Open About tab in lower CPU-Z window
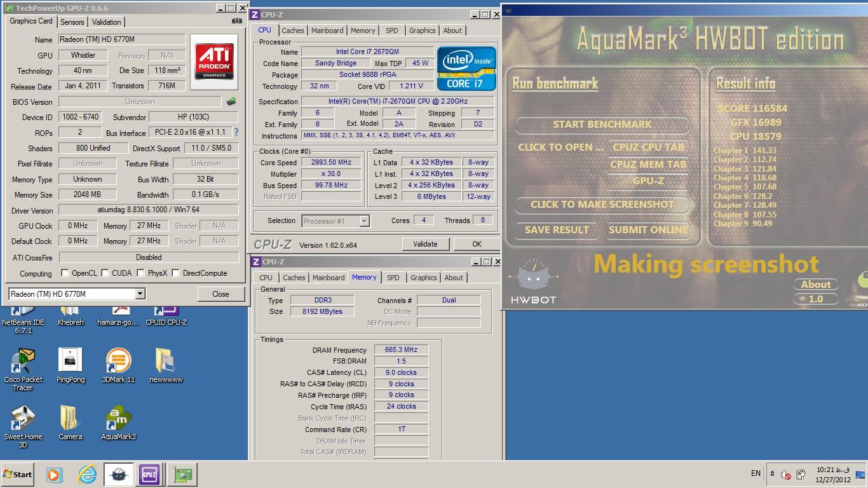The width and height of the screenshot is (868, 488). pos(454,278)
